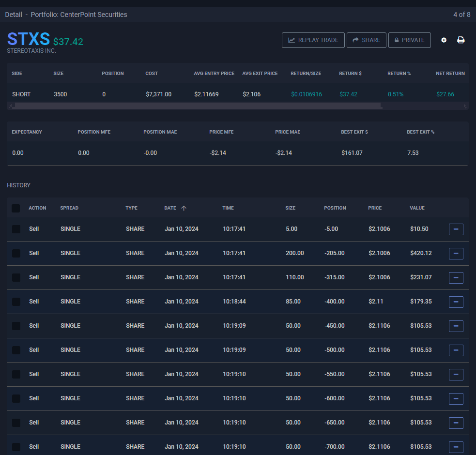476x455 pixels.
Task: Sort history by Time column header
Action: click(x=228, y=208)
